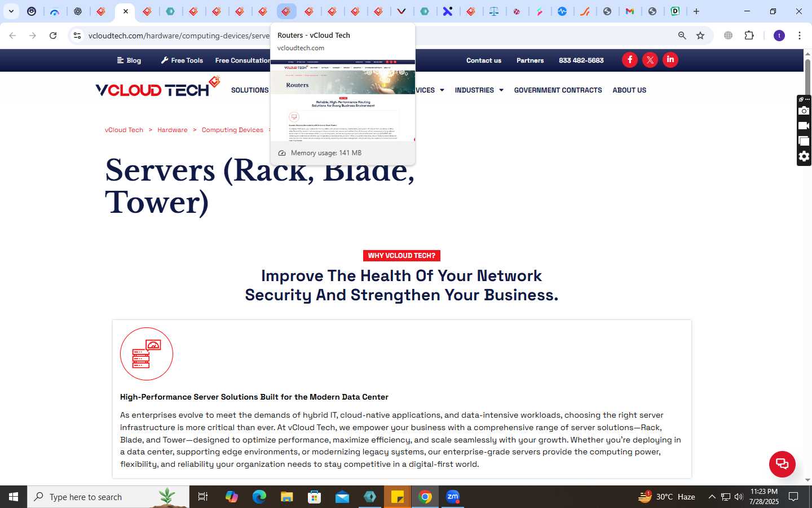Click the WHY VCLOUD TECH? badge
Viewport: 812px width, 508px height.
click(401, 256)
